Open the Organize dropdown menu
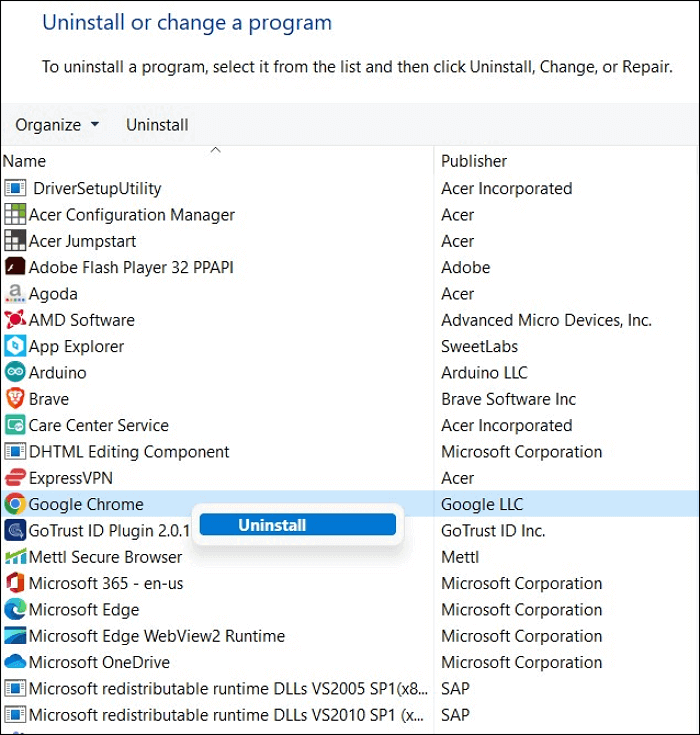 coord(57,125)
